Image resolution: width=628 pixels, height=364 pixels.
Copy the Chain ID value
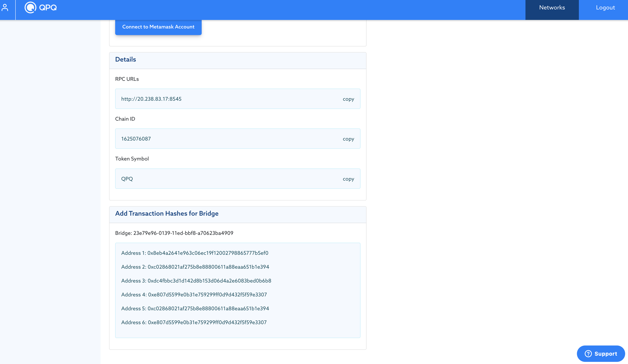tap(348, 139)
